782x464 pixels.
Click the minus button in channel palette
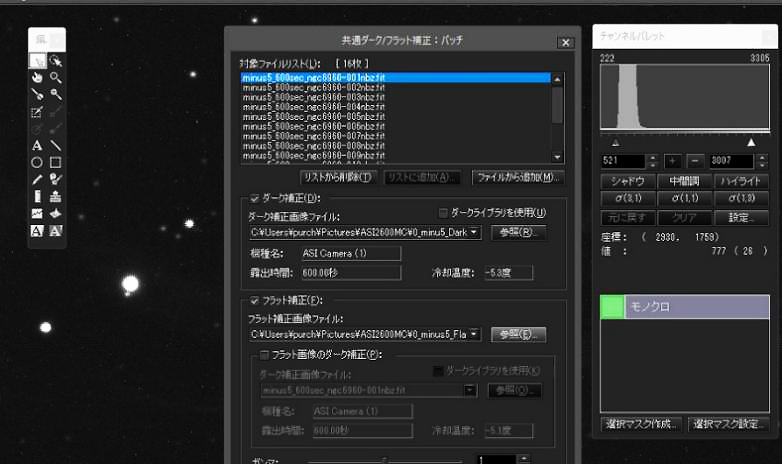click(695, 161)
